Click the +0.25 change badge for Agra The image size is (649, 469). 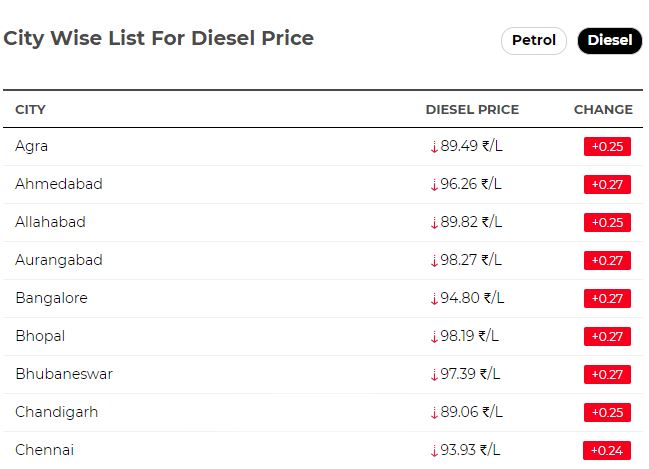(607, 147)
